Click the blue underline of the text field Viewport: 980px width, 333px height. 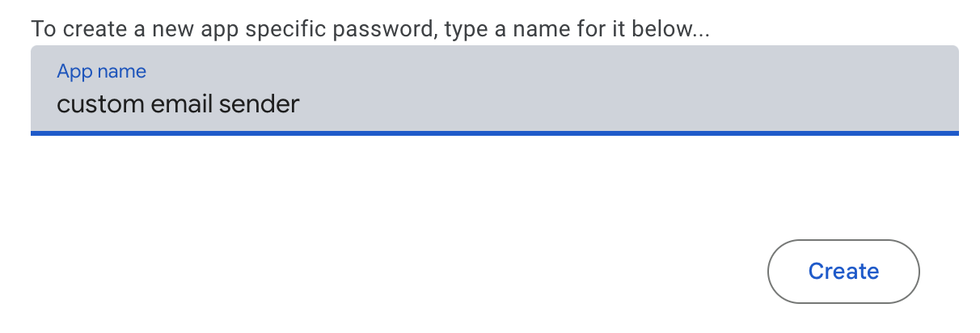point(493,133)
